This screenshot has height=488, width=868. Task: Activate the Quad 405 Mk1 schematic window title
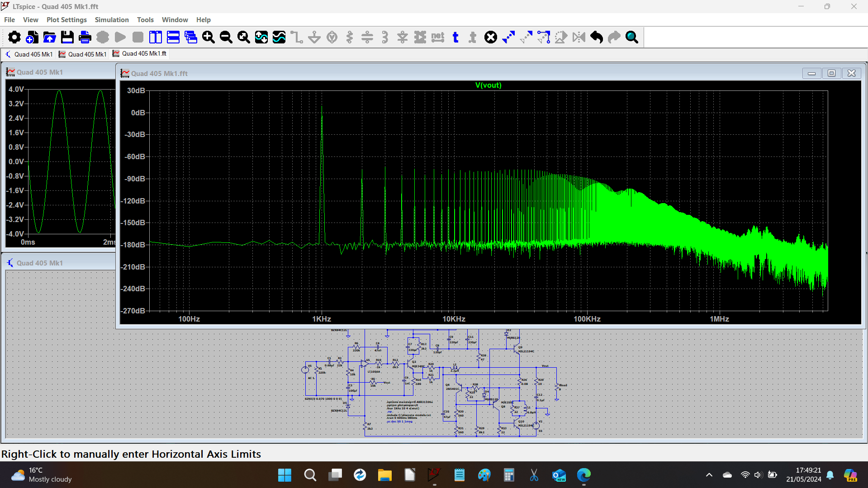(x=40, y=263)
